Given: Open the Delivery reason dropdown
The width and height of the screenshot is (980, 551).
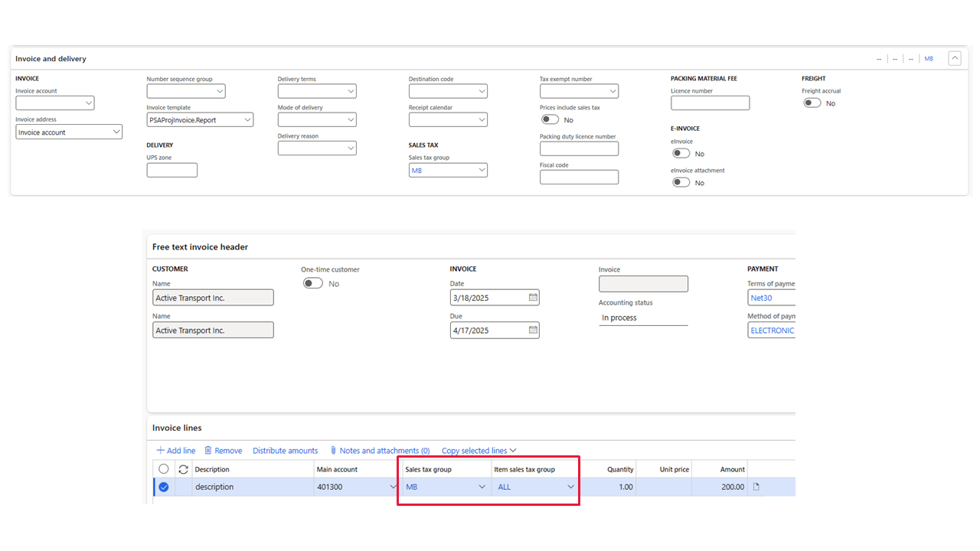Looking at the screenshot, I should (x=350, y=148).
